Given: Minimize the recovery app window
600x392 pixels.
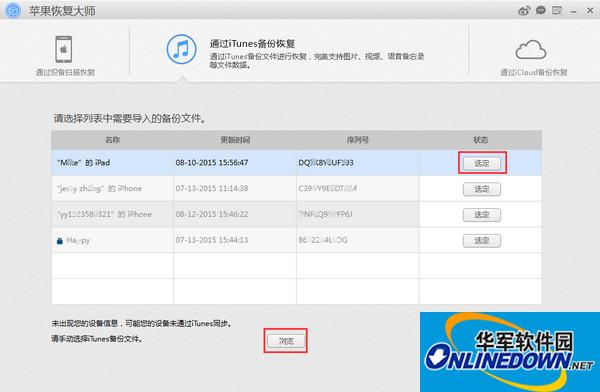Looking at the screenshot, I should click(573, 12).
